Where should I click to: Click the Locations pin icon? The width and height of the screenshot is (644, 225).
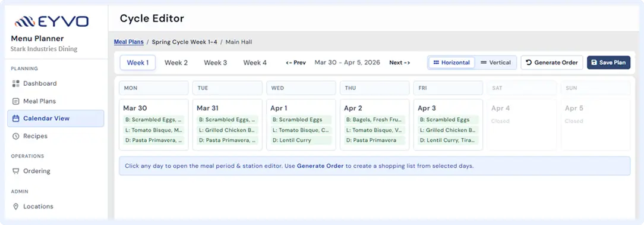tap(16, 207)
